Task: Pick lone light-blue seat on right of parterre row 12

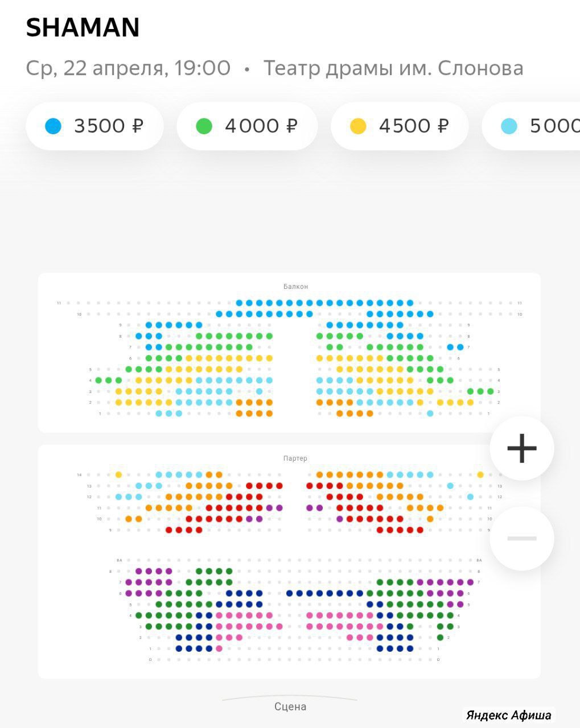Action: pyautogui.click(x=470, y=497)
